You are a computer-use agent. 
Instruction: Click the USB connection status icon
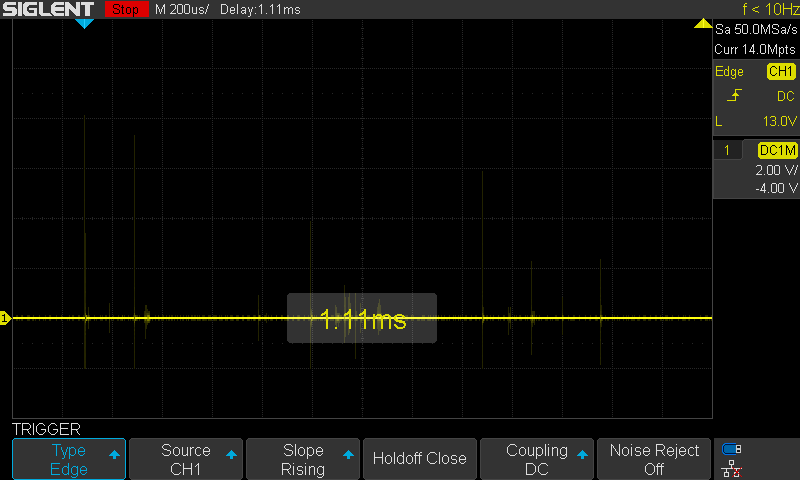[x=732, y=449]
